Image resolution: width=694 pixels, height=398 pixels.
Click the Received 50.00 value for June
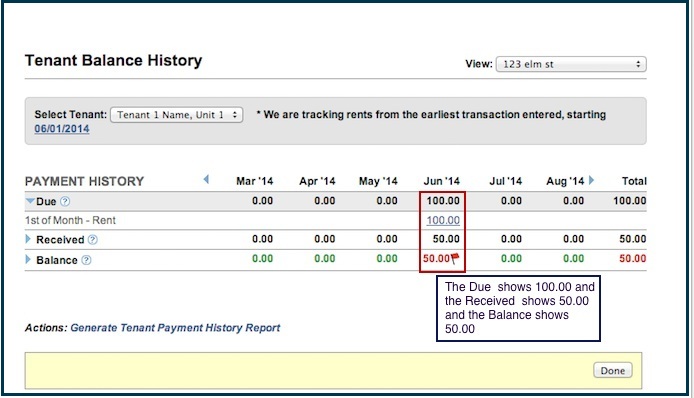point(446,239)
